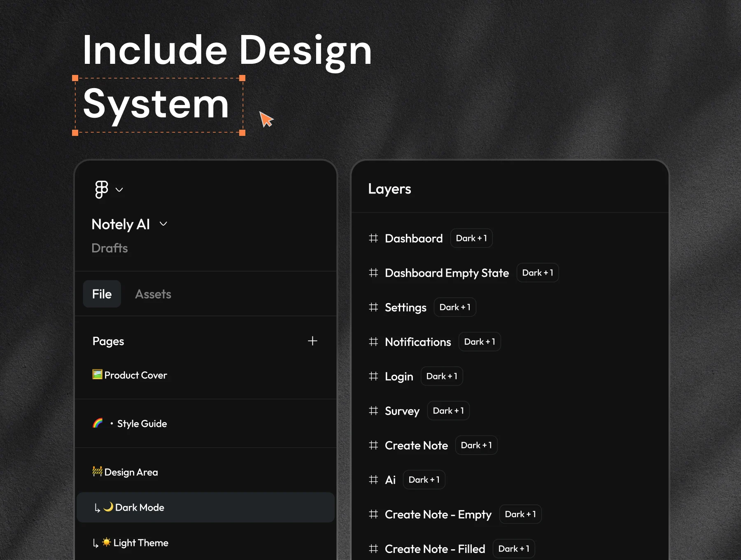
Task: Select the Ai layer
Action: pyautogui.click(x=390, y=480)
